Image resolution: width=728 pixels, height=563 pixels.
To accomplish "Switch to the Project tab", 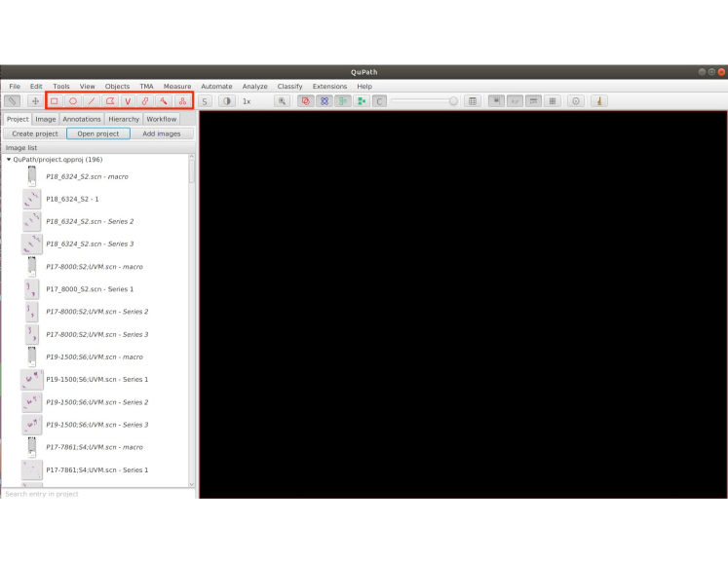I will [18, 119].
